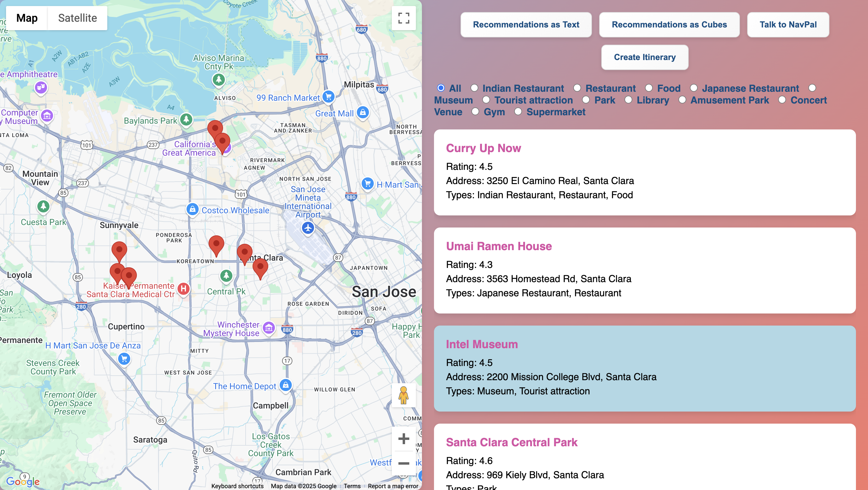Select the Indian Restaurant filter
This screenshot has height=490, width=868.
[474, 88]
